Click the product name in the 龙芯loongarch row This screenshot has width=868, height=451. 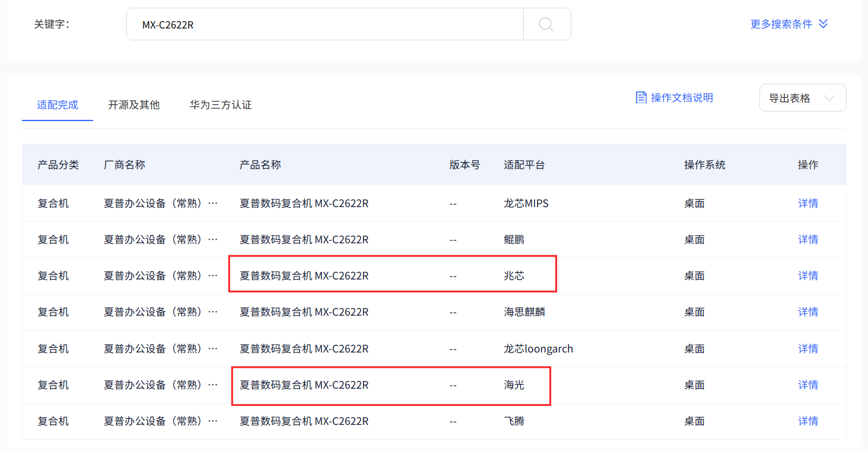point(304,349)
